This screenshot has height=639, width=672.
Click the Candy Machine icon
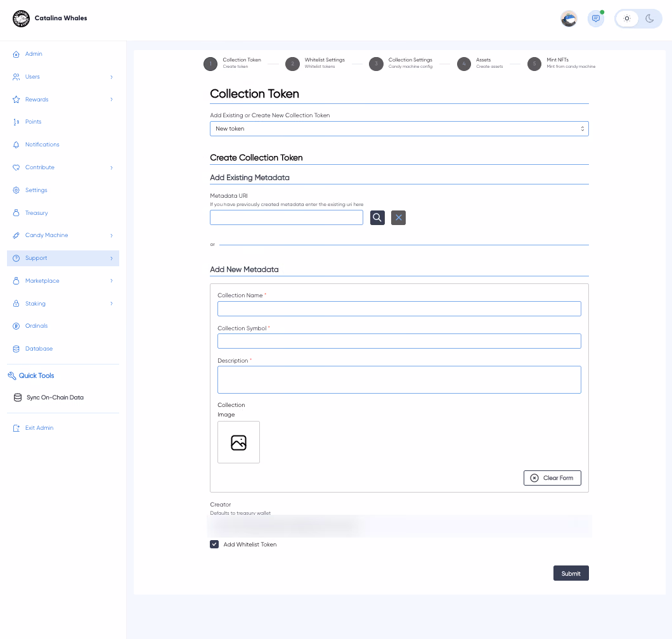pos(16,235)
